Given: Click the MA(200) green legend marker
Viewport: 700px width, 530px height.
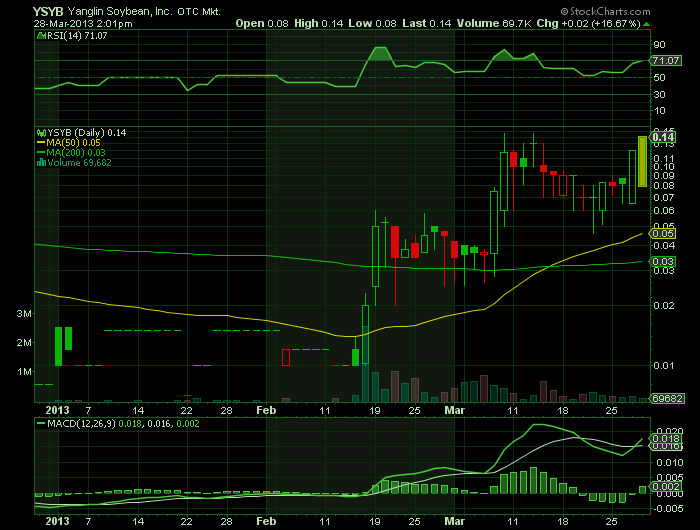Looking at the screenshot, I should point(39,152).
